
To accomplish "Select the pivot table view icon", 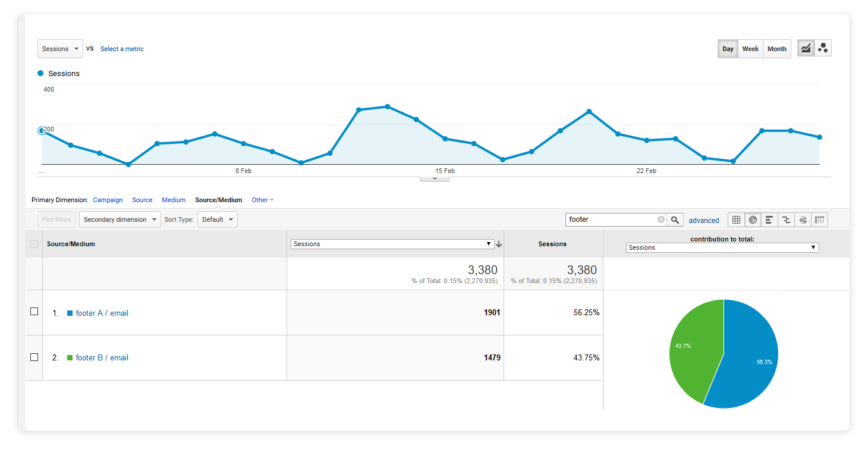I will point(820,219).
